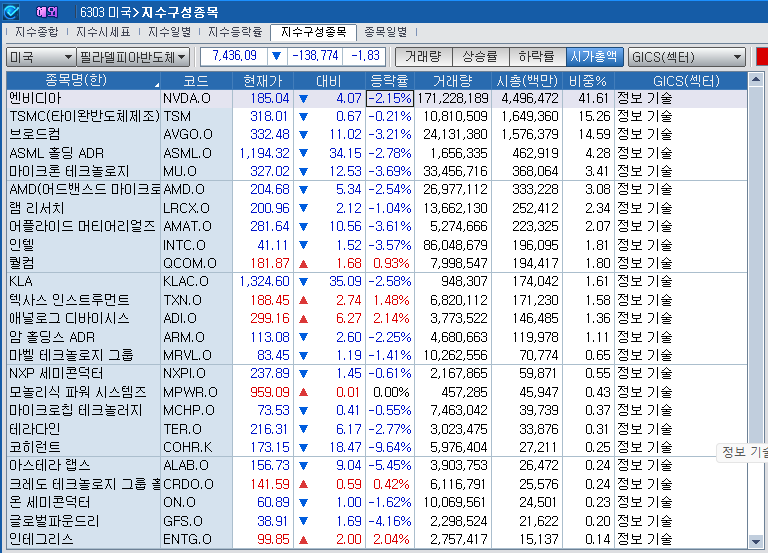Click scrollbar up arrow in the table
The image size is (768, 553).
click(756, 79)
